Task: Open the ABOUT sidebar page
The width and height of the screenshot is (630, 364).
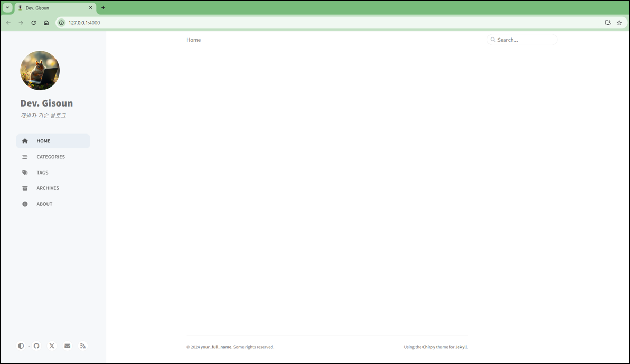Action: pyautogui.click(x=44, y=204)
